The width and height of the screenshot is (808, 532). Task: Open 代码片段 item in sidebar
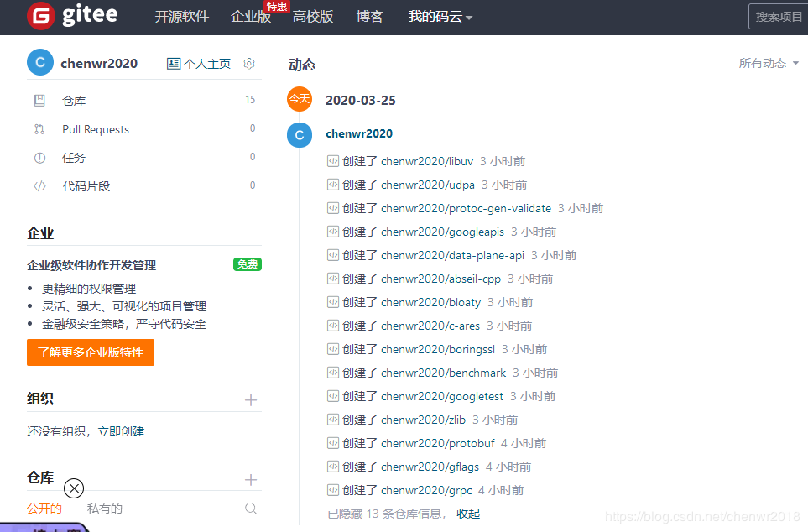pyautogui.click(x=144, y=186)
